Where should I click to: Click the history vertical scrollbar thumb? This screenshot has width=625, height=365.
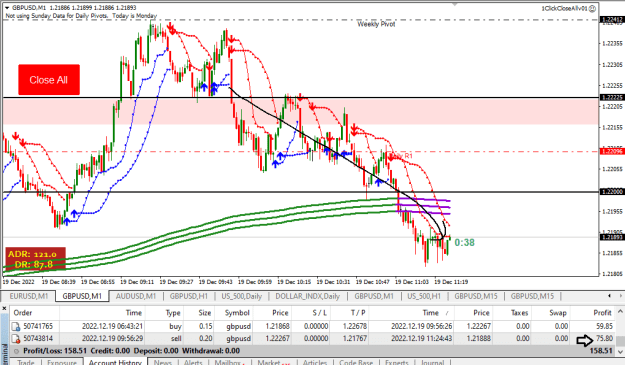coord(620,341)
